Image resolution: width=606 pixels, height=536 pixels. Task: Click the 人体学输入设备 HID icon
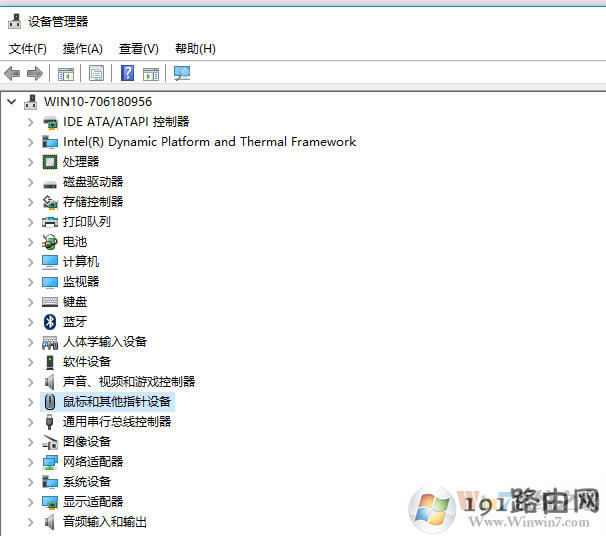pos(50,342)
